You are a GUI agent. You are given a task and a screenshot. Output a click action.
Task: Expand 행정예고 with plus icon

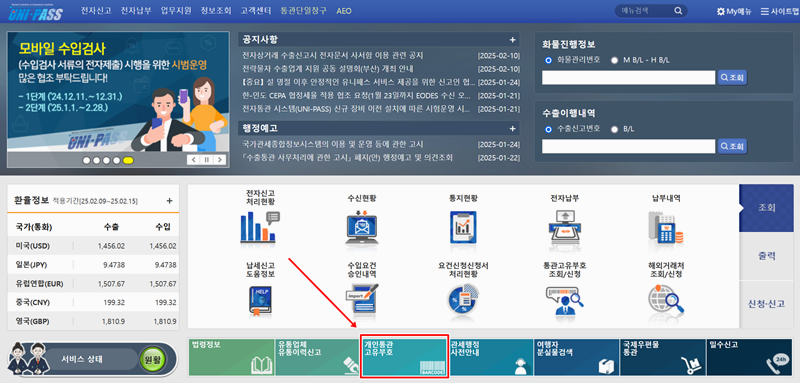tap(512, 128)
